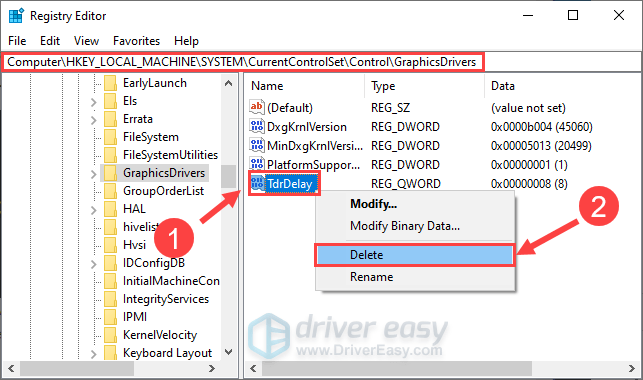The height and width of the screenshot is (380, 643).
Task: Expand the Els tree node
Action: point(93,102)
